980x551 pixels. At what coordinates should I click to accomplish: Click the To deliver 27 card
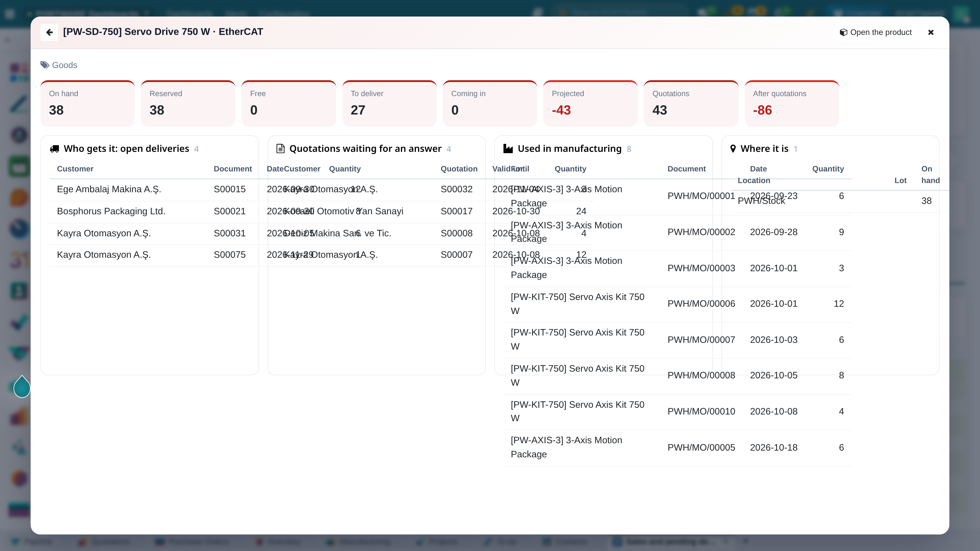389,103
